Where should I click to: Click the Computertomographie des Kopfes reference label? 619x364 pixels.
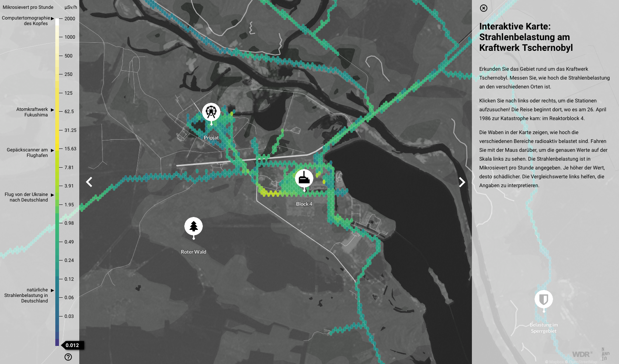(26, 21)
